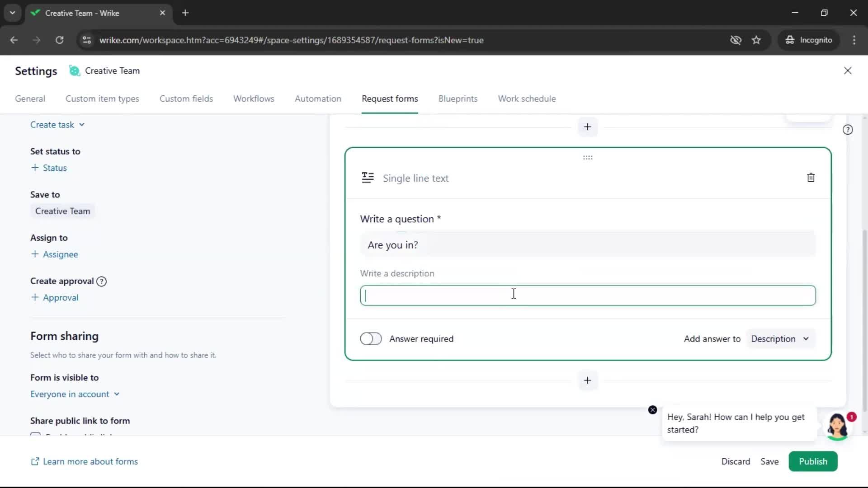The image size is (868, 488).
Task: Click the Share public link to form label
Action: [x=80, y=421]
